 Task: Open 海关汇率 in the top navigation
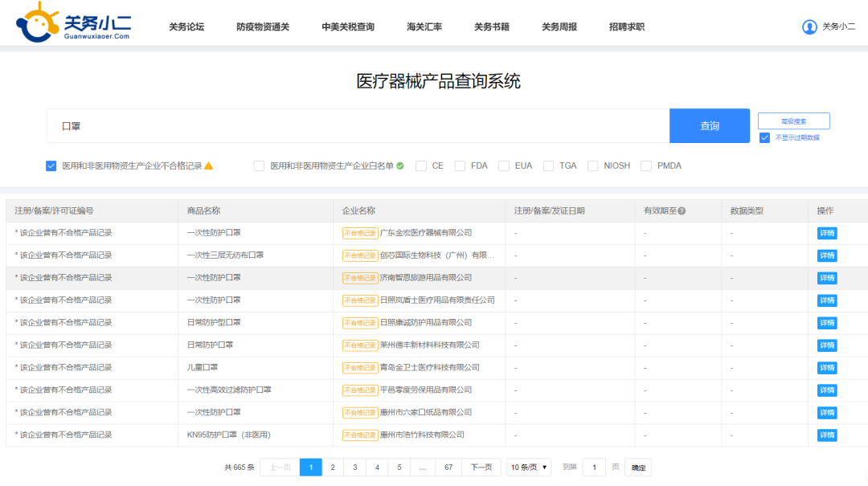tap(424, 27)
